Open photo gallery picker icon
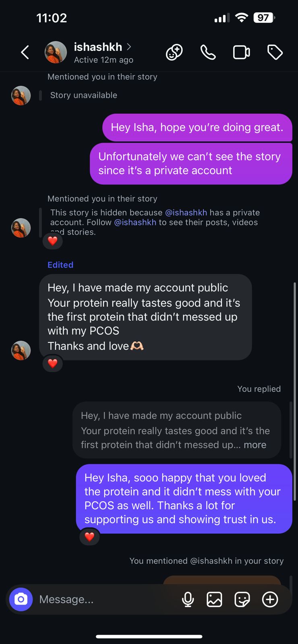The image size is (298, 644). pyautogui.click(x=214, y=599)
